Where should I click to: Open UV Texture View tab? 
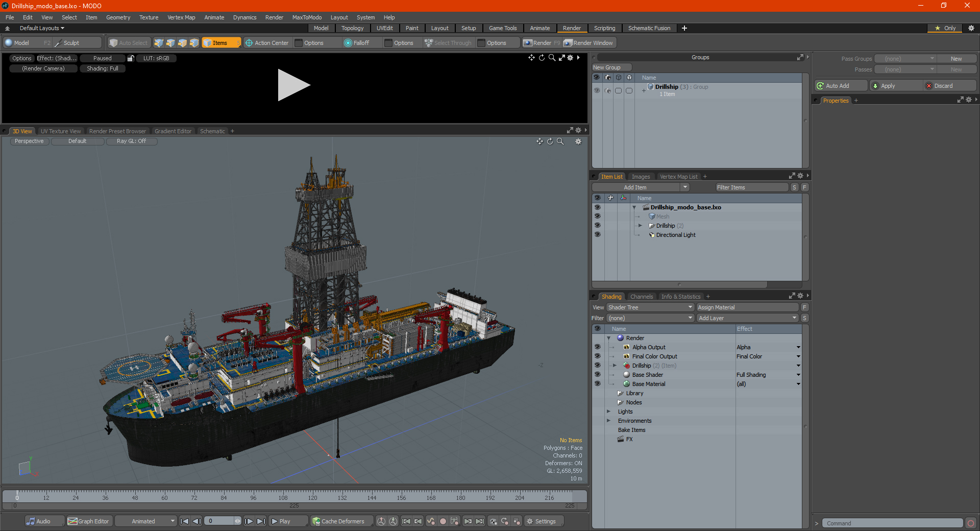click(x=61, y=131)
